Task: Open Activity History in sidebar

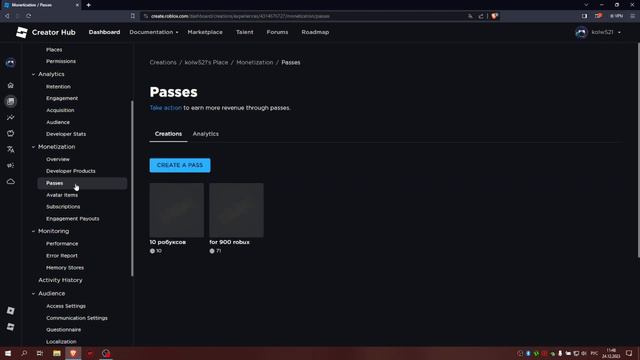Action: pyautogui.click(x=60, y=280)
